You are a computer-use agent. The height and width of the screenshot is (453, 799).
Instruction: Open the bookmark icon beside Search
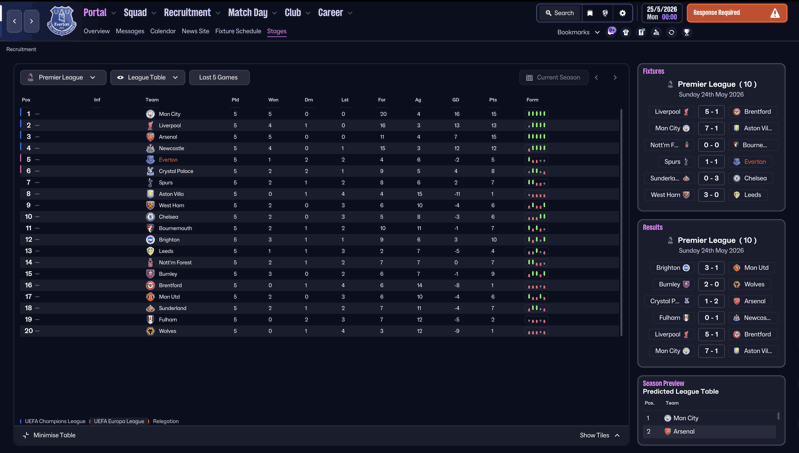pyautogui.click(x=590, y=13)
